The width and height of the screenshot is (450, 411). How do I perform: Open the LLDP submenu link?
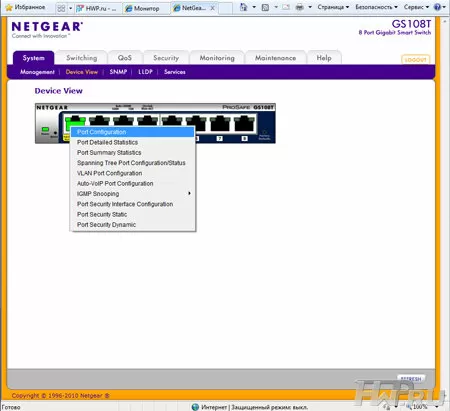point(145,72)
